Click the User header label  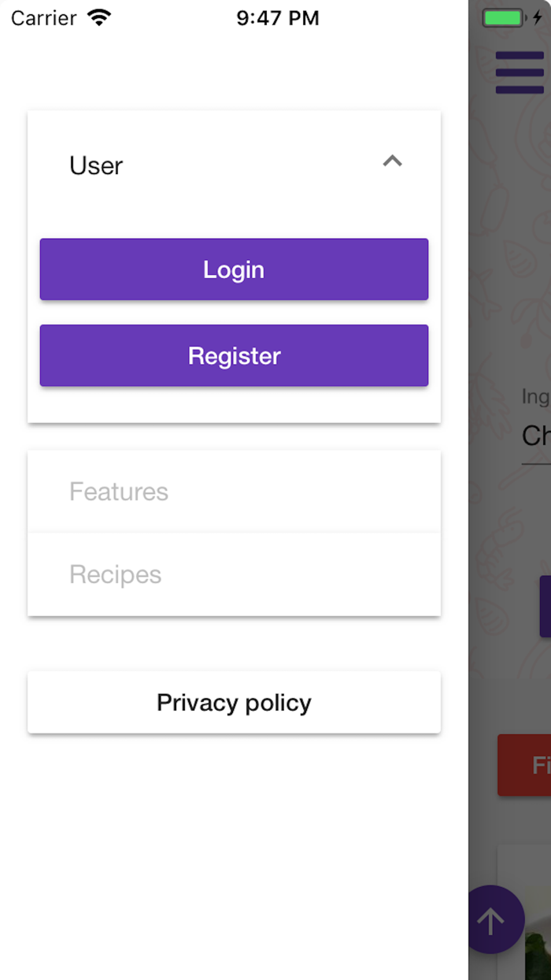point(95,165)
